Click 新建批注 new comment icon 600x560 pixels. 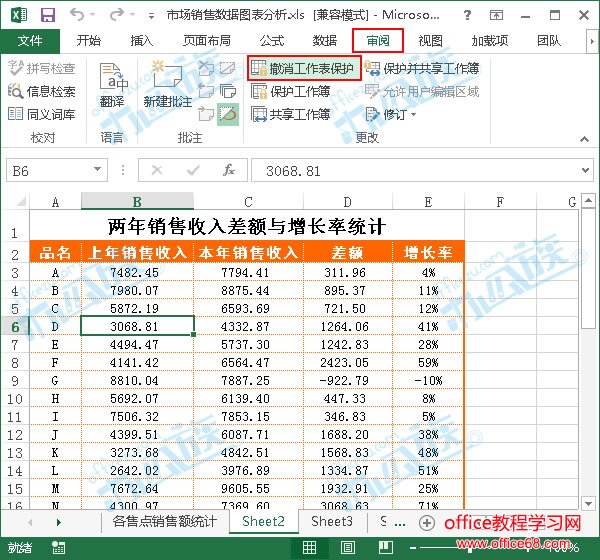coord(167,85)
